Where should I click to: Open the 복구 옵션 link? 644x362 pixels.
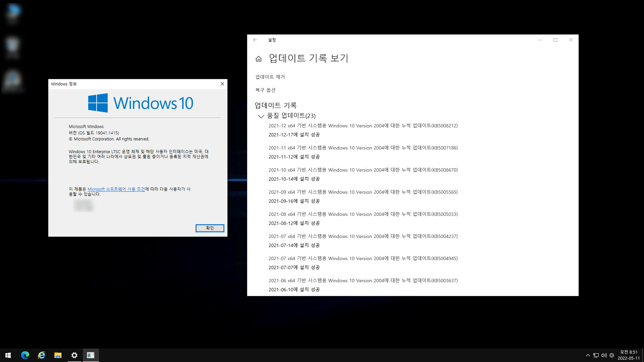pyautogui.click(x=265, y=90)
